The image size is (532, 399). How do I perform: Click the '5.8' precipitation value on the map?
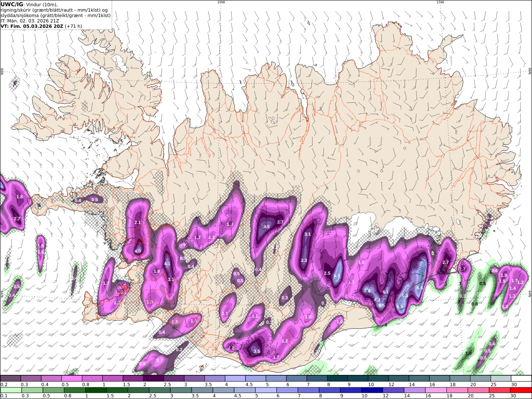click(x=404, y=296)
